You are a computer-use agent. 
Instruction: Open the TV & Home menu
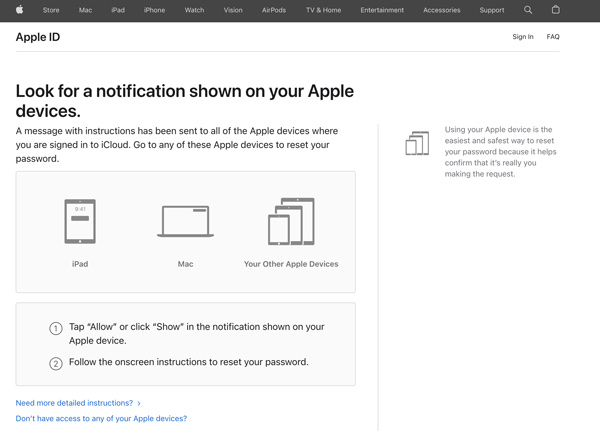point(323,10)
